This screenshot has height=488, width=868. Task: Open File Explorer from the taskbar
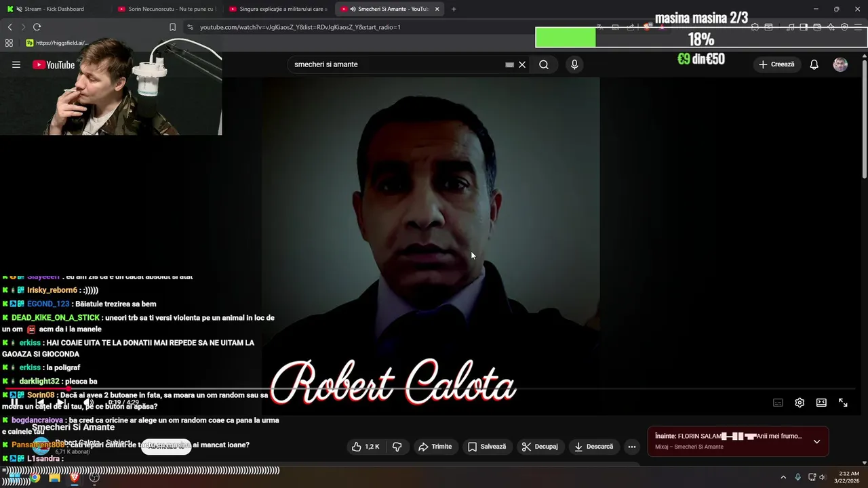tap(54, 477)
